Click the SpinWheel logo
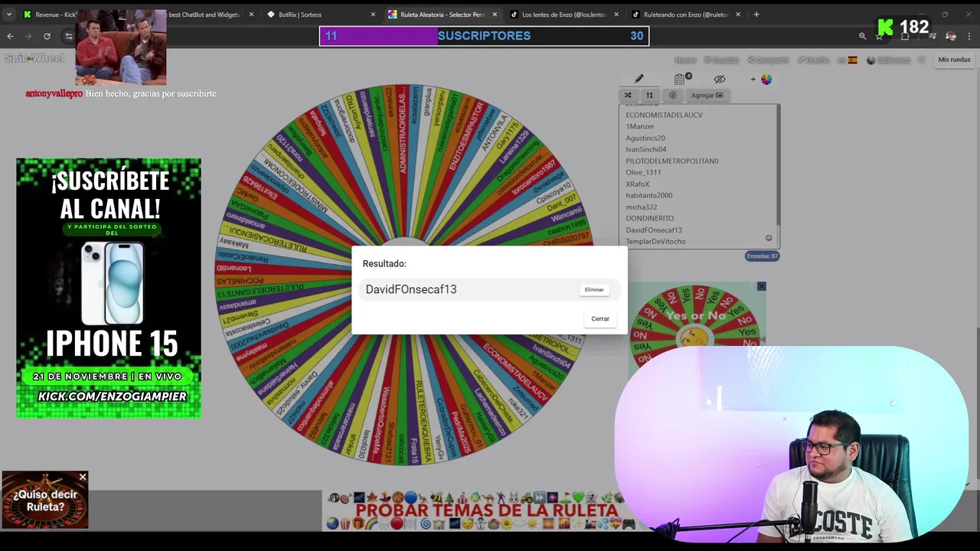This screenshot has height=551, width=980. click(x=34, y=59)
